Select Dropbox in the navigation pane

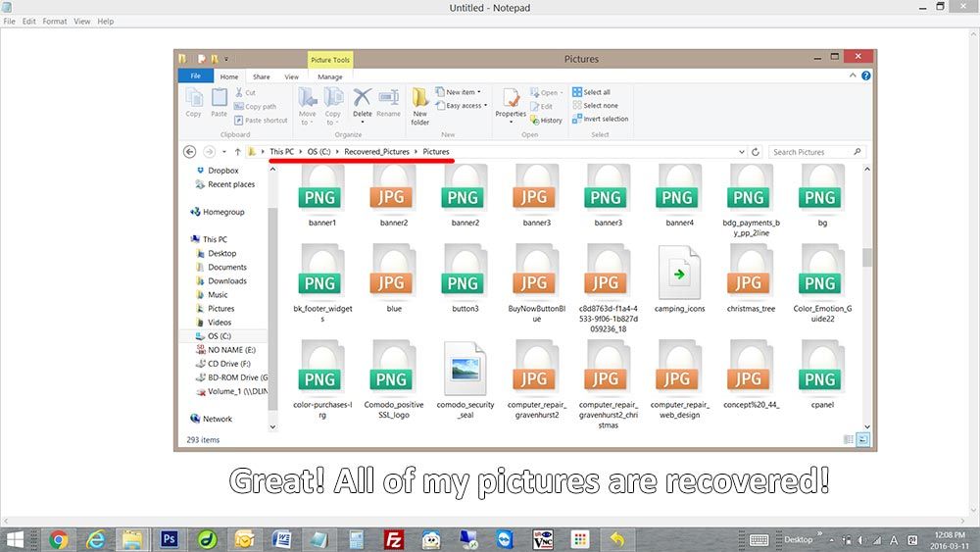[217, 171]
